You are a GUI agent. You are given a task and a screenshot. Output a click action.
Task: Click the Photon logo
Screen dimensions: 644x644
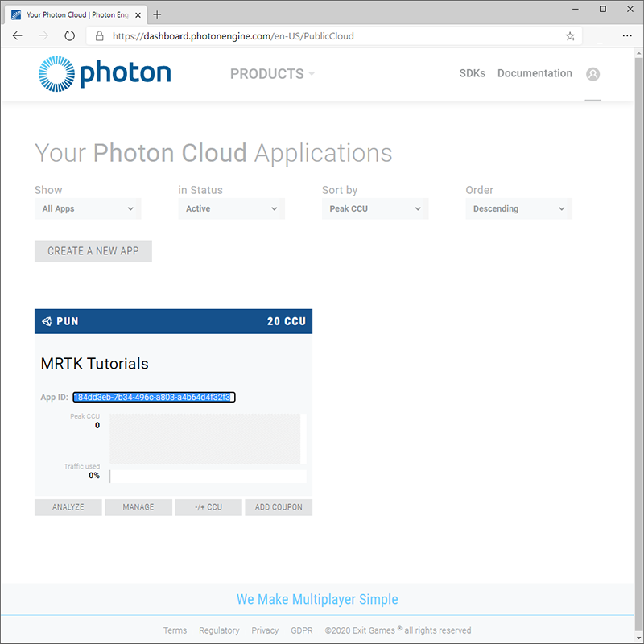click(x=104, y=73)
